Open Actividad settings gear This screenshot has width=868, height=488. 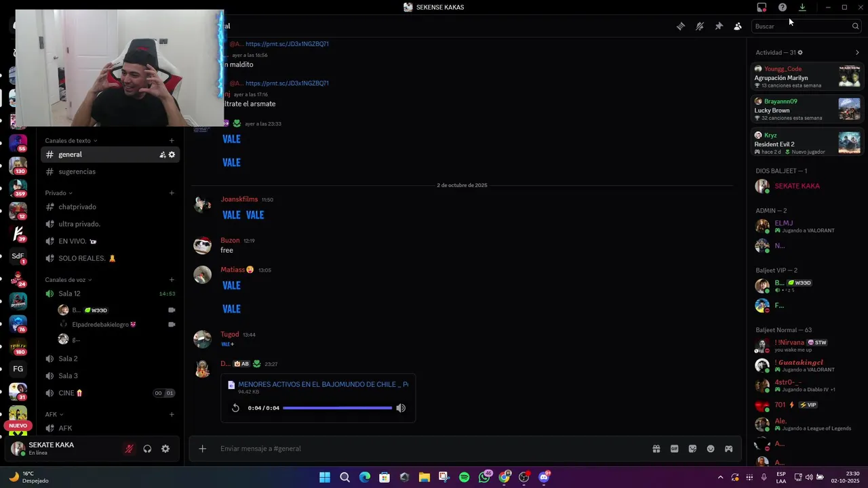pos(800,52)
